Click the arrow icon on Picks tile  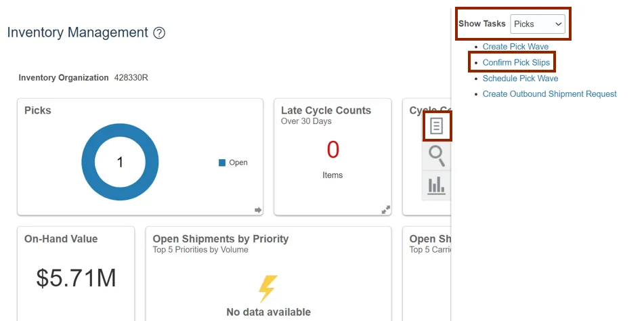point(257,210)
